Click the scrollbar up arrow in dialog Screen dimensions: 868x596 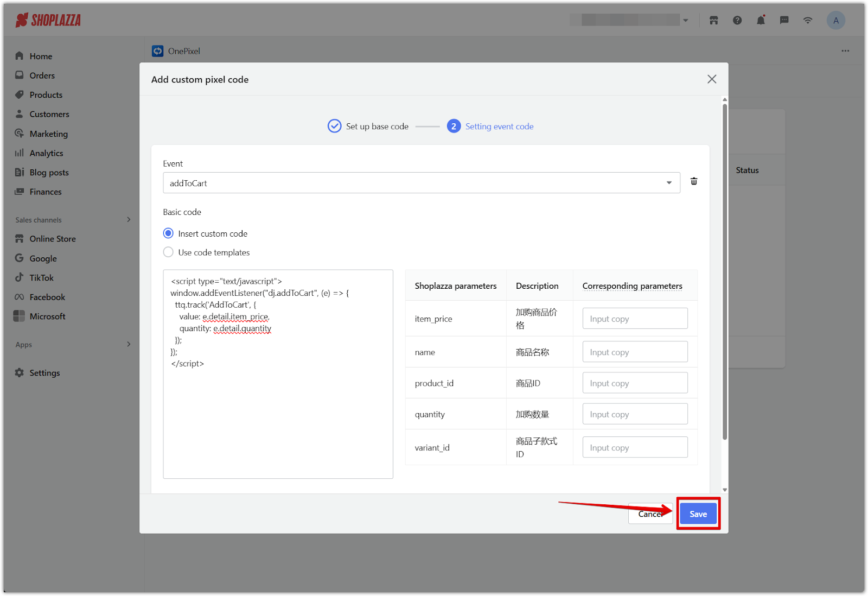[725, 100]
